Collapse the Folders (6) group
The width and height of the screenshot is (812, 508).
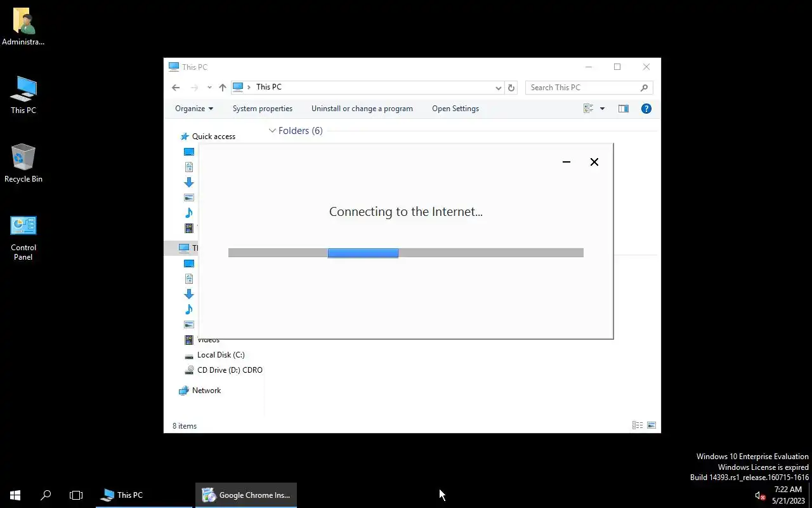click(x=272, y=131)
